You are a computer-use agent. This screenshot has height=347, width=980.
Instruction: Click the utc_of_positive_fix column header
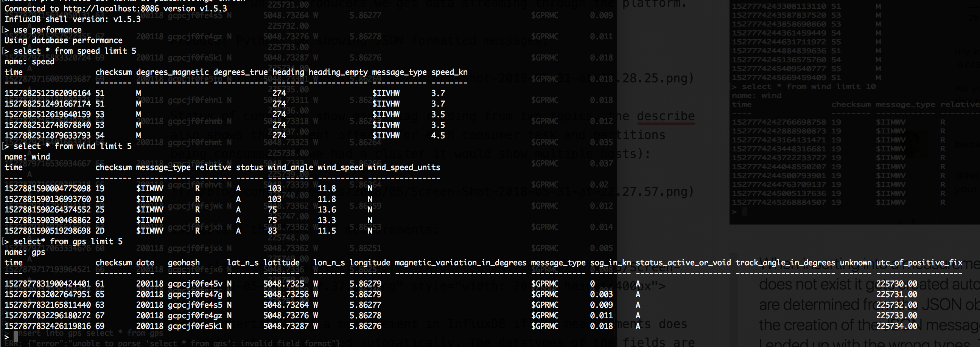coord(919,263)
